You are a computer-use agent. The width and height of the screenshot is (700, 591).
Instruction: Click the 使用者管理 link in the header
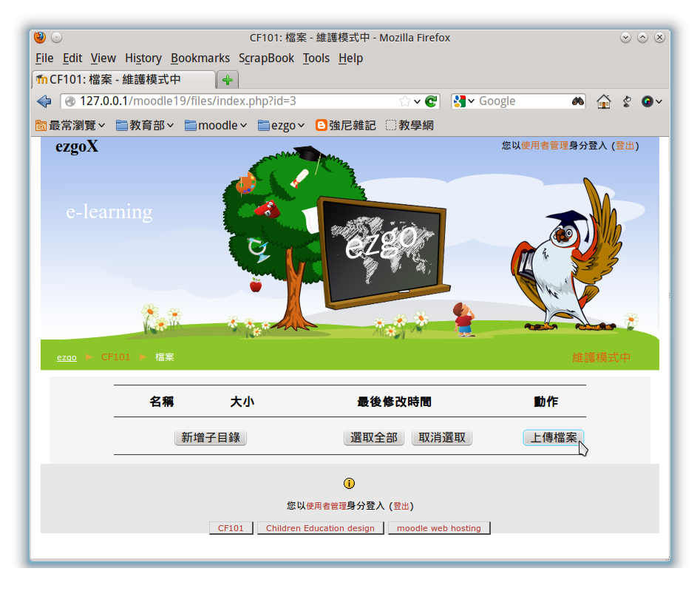pyautogui.click(x=545, y=146)
